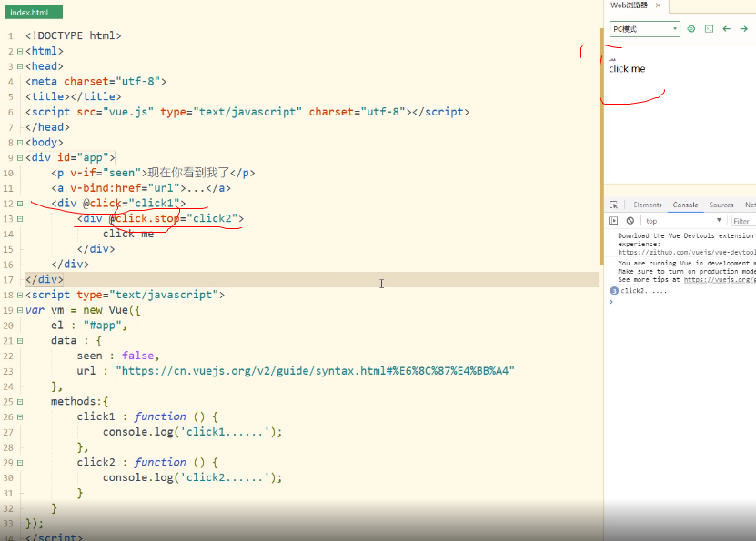756x541 pixels.
Task: Collapse the click1 div on line 12
Action: [20, 204]
